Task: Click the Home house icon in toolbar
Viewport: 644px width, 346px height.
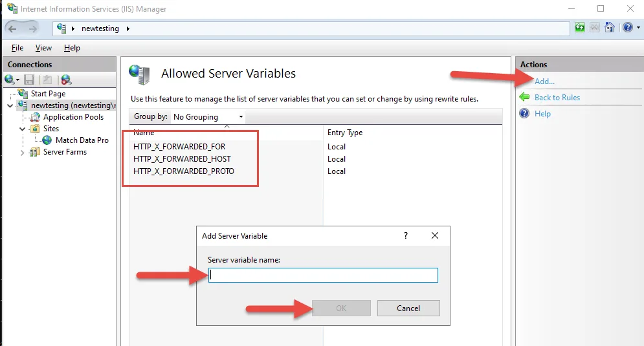Action: [609, 28]
